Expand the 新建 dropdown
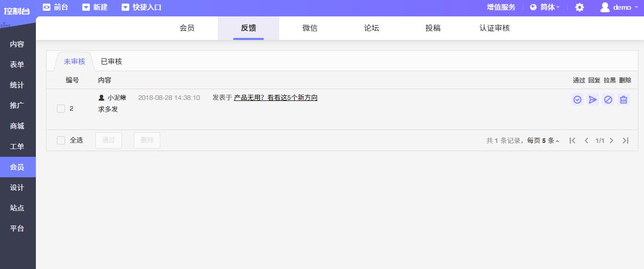This screenshot has width=644, height=269. pos(94,7)
